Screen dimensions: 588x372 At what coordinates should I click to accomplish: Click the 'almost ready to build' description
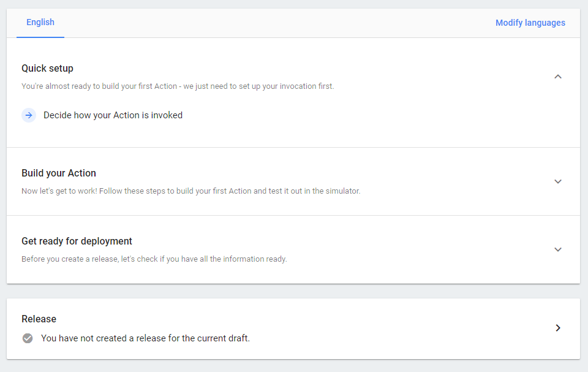tap(178, 86)
